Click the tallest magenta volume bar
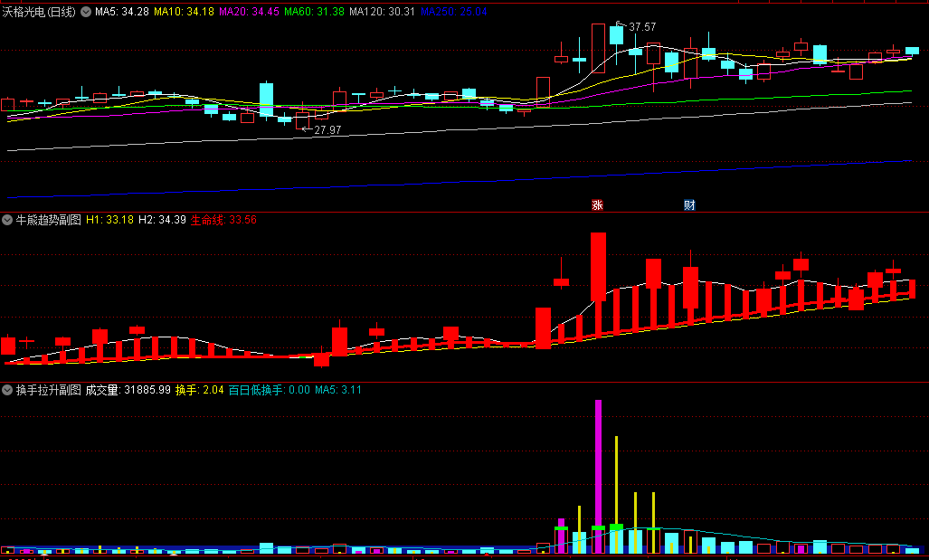Viewport: 929px width, 560px height. (599, 476)
